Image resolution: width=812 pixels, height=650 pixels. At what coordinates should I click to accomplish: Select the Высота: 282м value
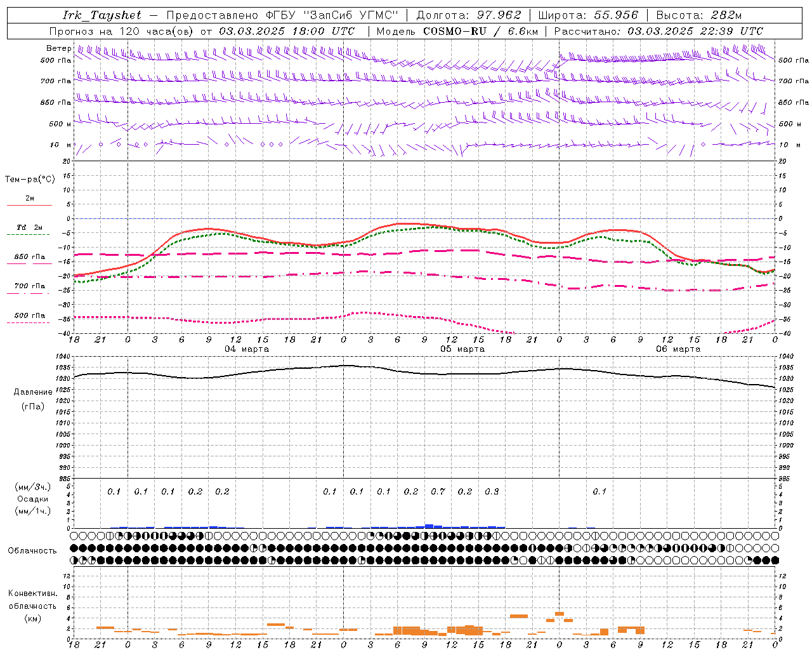[698, 15]
